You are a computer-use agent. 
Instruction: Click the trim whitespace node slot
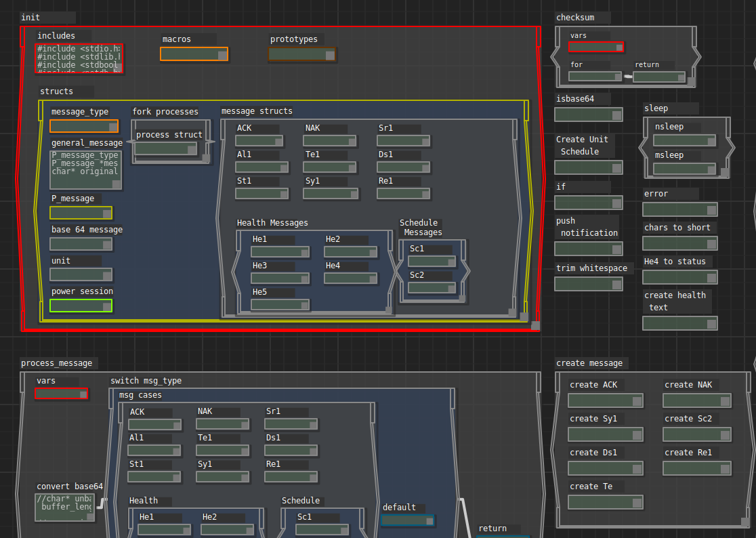pyautogui.click(x=589, y=283)
